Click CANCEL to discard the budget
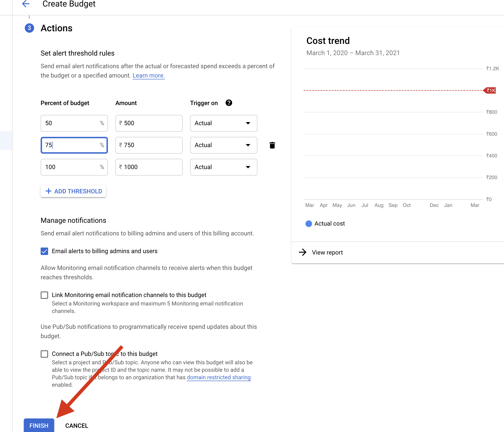 (77, 425)
